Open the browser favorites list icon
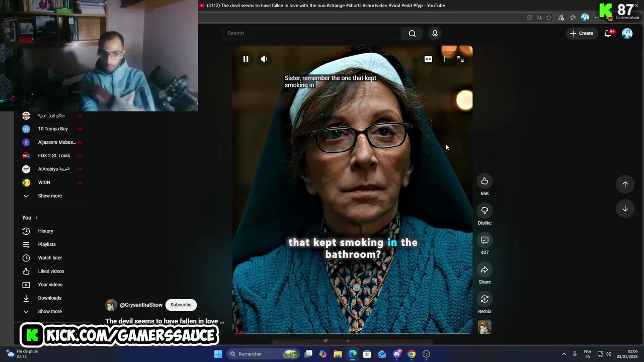Viewport: 644px width, 362px height. [573, 18]
